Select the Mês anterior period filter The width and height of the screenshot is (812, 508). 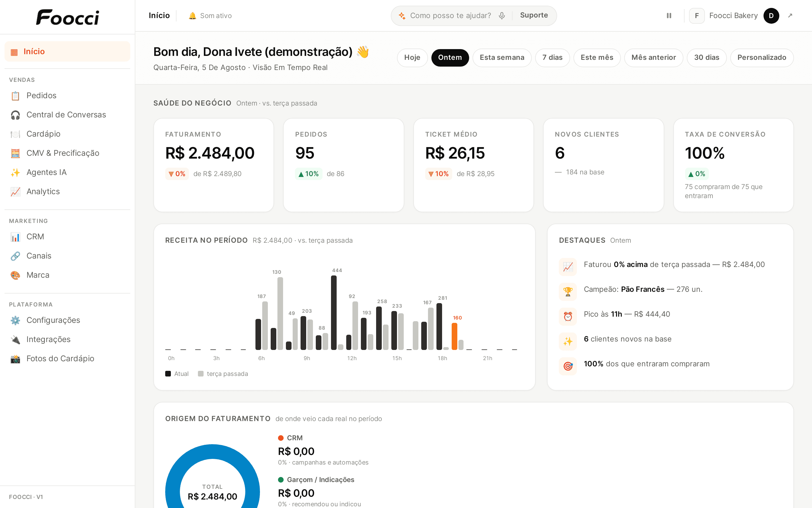[654, 58]
